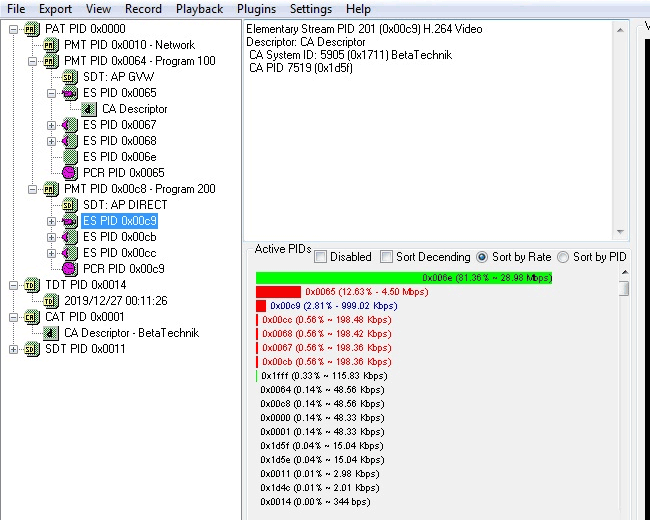Collapse the PMT PID 0x0064 Program 100 node
650x520 pixels.
[32, 61]
